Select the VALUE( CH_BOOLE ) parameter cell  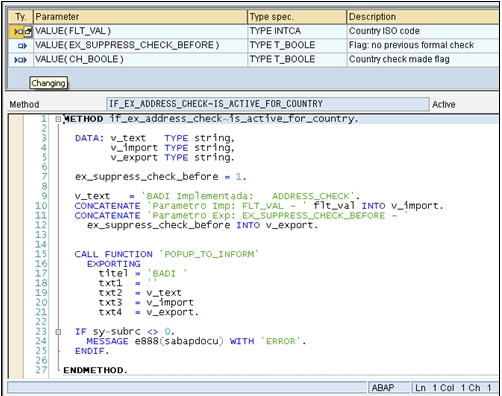(140, 59)
